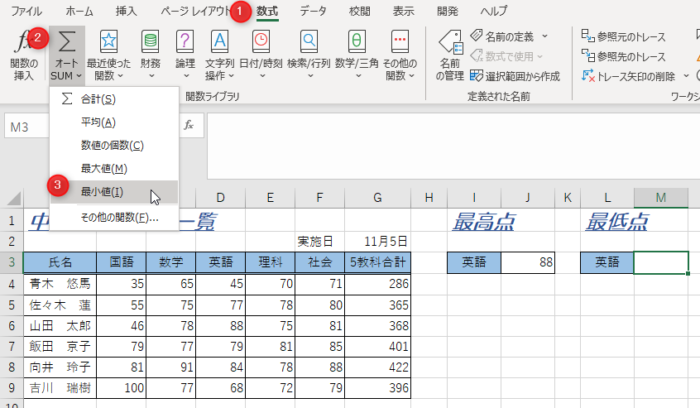Click the 名前の管理 tag icon

[x=450, y=43]
